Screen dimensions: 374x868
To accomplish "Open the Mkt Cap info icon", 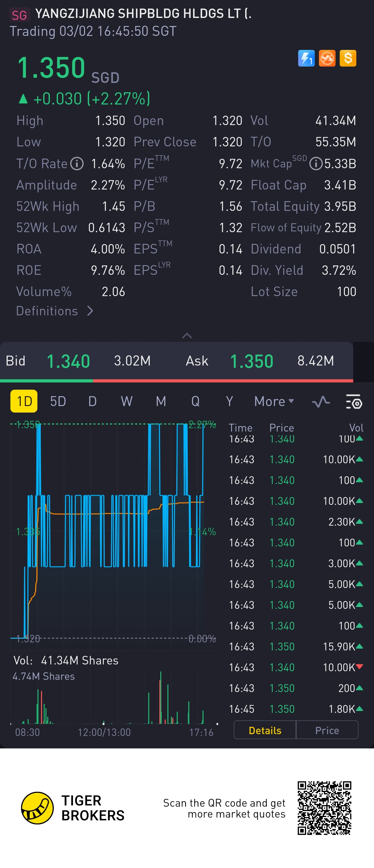I will [x=316, y=164].
